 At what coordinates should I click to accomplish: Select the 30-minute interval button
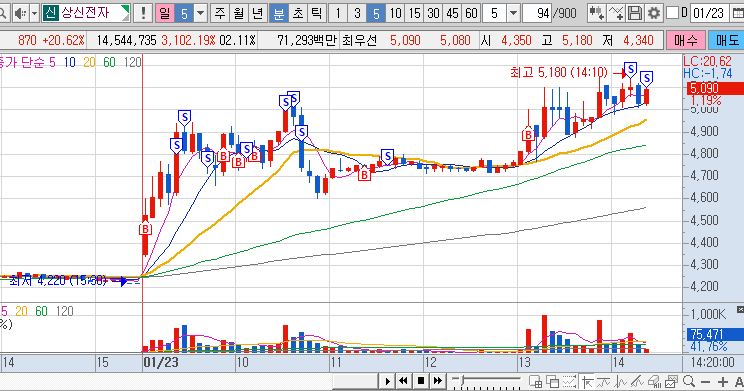[433, 13]
